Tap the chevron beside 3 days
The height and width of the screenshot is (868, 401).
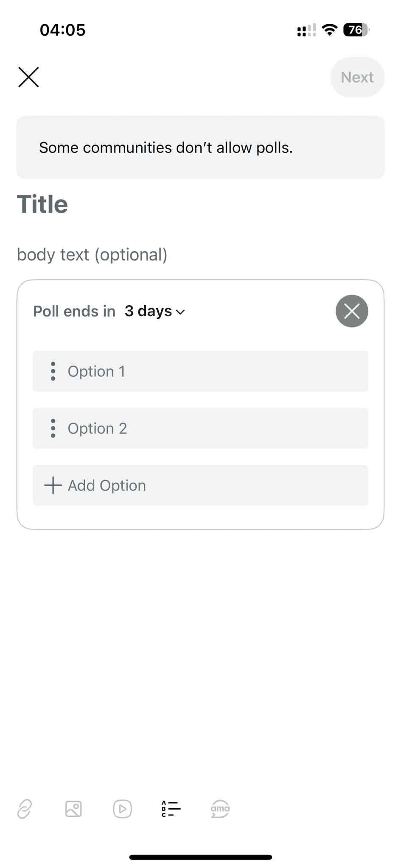[181, 312]
